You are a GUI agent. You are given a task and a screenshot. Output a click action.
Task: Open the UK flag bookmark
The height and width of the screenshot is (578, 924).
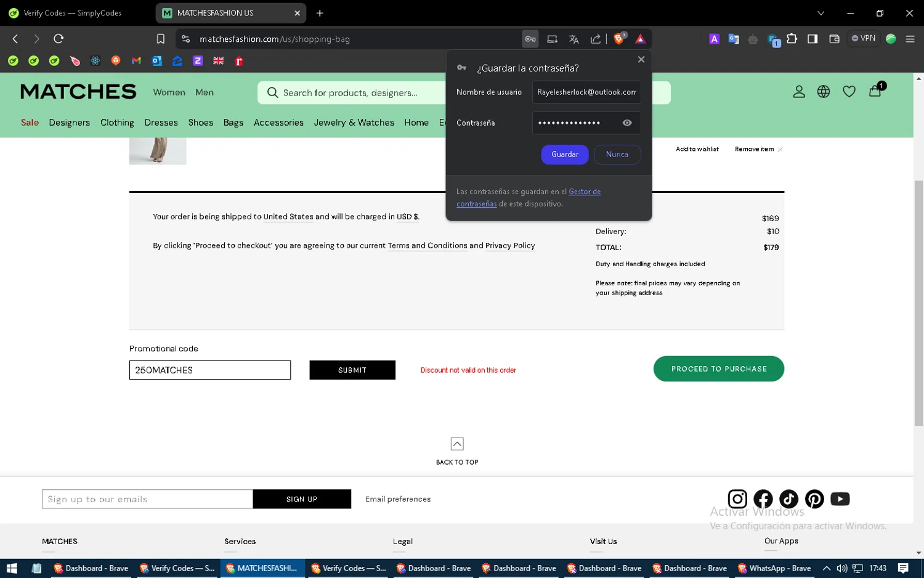[219, 61]
